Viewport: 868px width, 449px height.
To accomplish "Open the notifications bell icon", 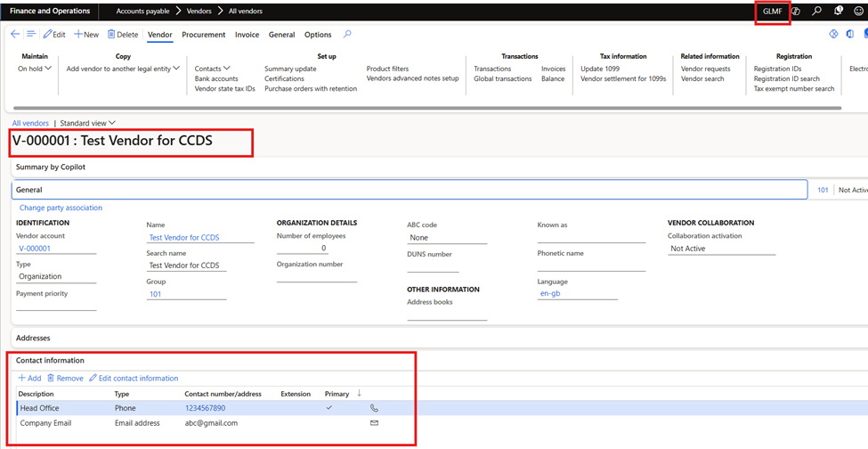I will click(838, 12).
